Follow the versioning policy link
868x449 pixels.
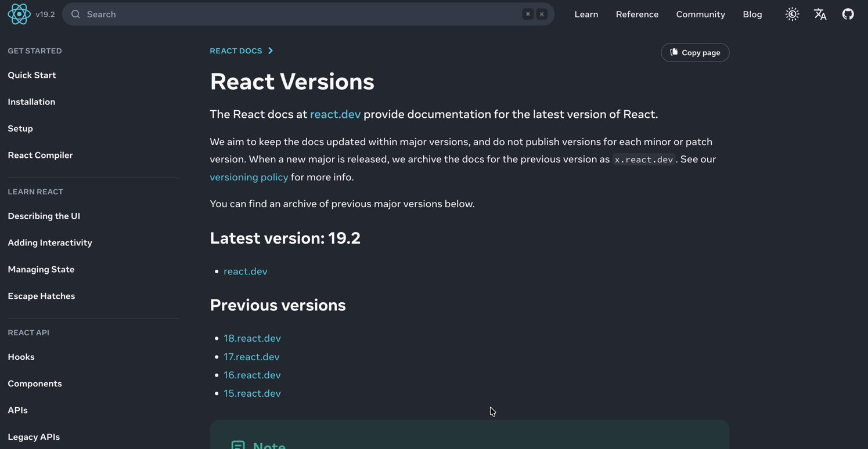tap(248, 177)
